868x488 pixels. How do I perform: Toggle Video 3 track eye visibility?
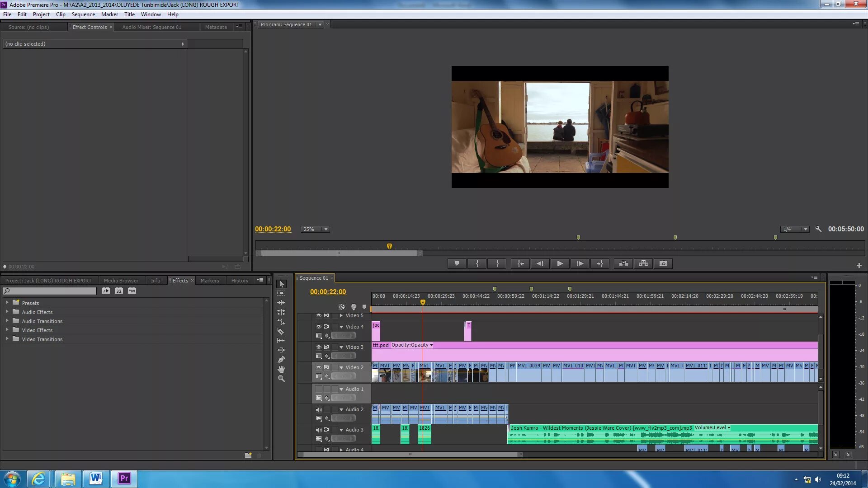pyautogui.click(x=319, y=347)
